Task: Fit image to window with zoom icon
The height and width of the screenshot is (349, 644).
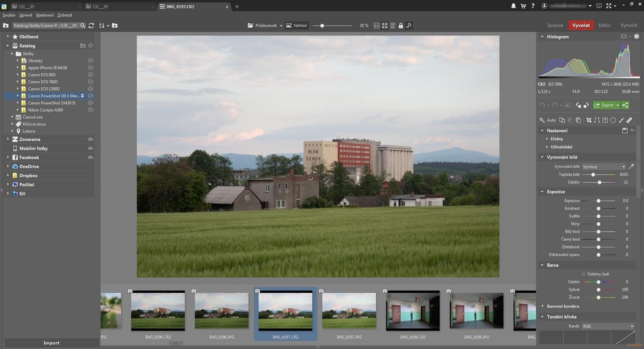Action: click(385, 25)
